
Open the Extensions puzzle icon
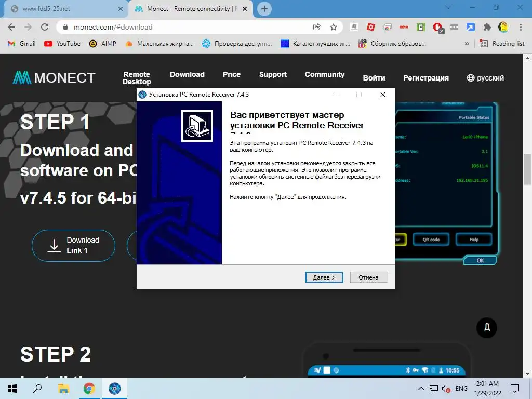487,27
